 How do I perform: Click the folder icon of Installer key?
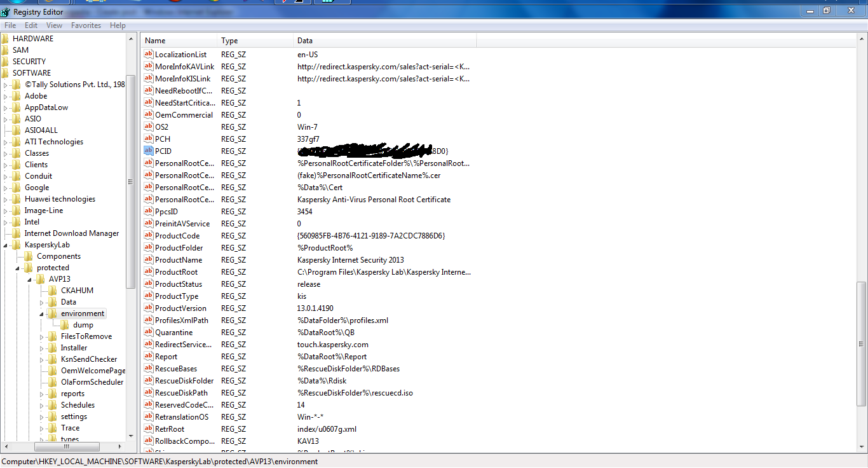pos(53,347)
